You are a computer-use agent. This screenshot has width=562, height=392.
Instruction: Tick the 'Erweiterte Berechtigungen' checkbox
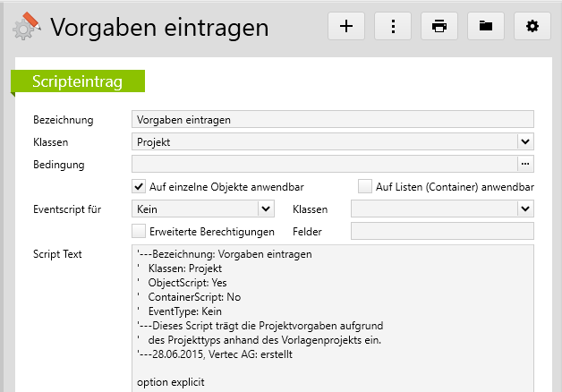pyautogui.click(x=139, y=232)
